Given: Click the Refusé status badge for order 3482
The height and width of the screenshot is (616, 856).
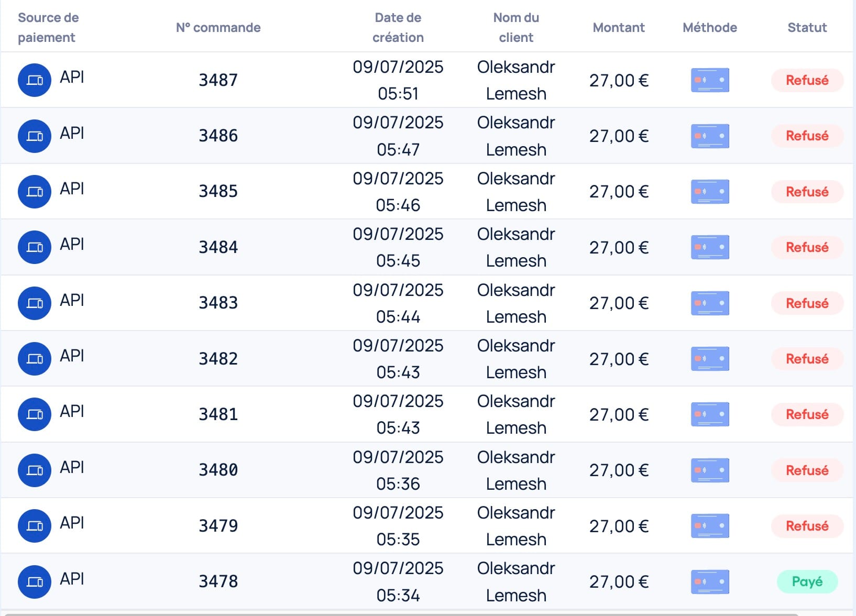Looking at the screenshot, I should click(807, 359).
